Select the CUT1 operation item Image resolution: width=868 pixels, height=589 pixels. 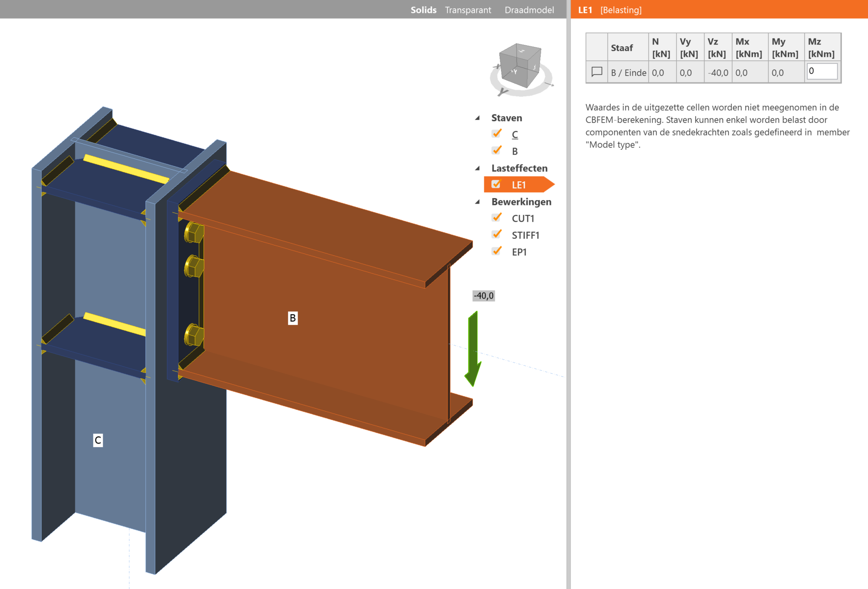pyautogui.click(x=523, y=218)
